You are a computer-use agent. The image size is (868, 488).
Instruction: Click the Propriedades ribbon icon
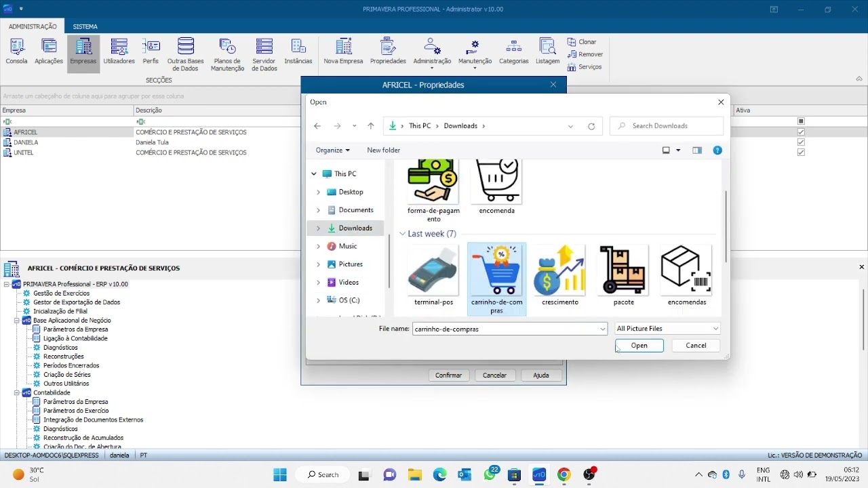pos(388,52)
